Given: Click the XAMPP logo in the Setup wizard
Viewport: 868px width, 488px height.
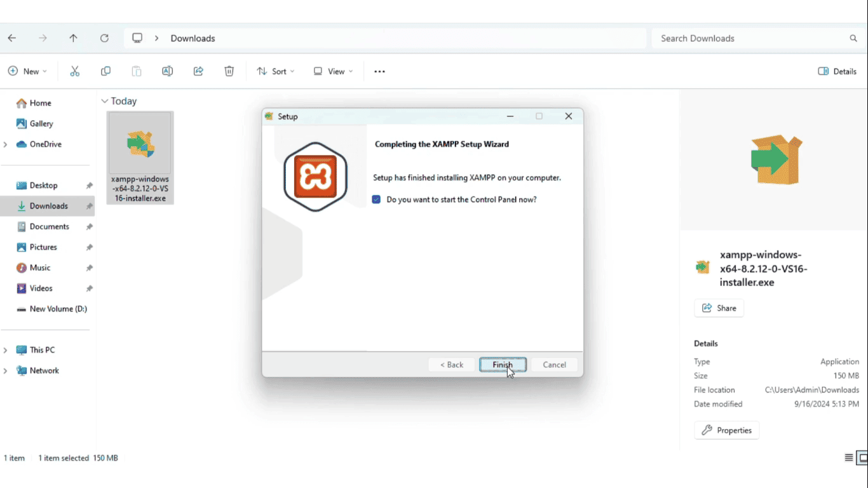Looking at the screenshot, I should point(315,177).
